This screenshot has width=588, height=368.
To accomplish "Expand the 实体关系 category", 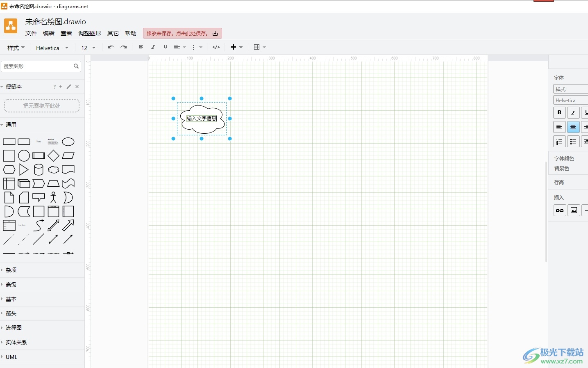I will [16, 342].
